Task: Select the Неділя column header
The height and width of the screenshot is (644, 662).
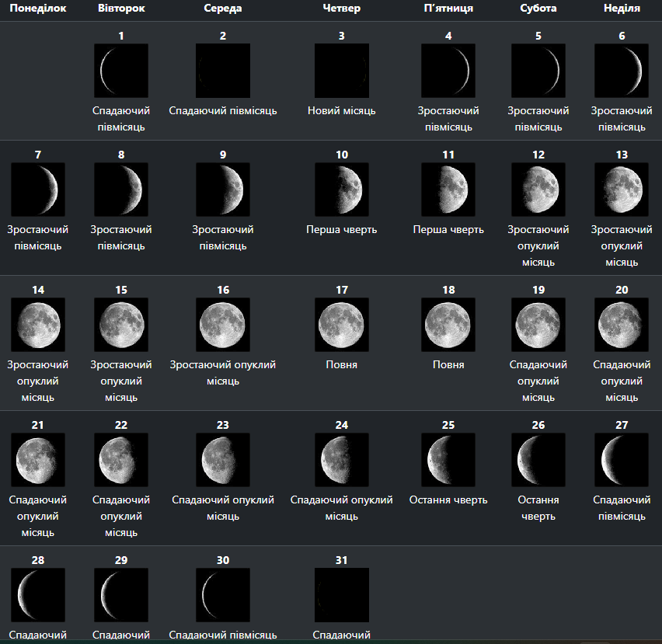Action: click(622, 9)
